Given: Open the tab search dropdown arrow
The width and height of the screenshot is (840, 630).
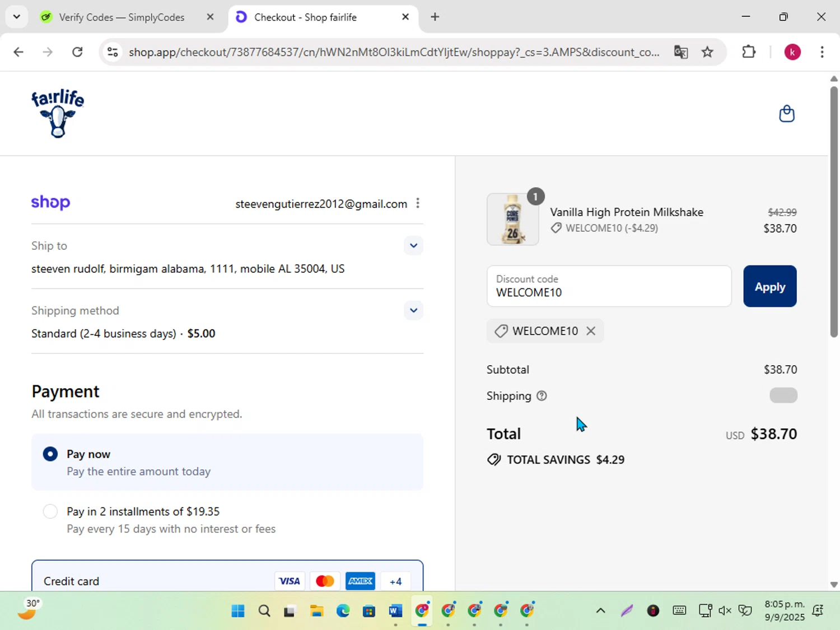Looking at the screenshot, I should click(16, 17).
